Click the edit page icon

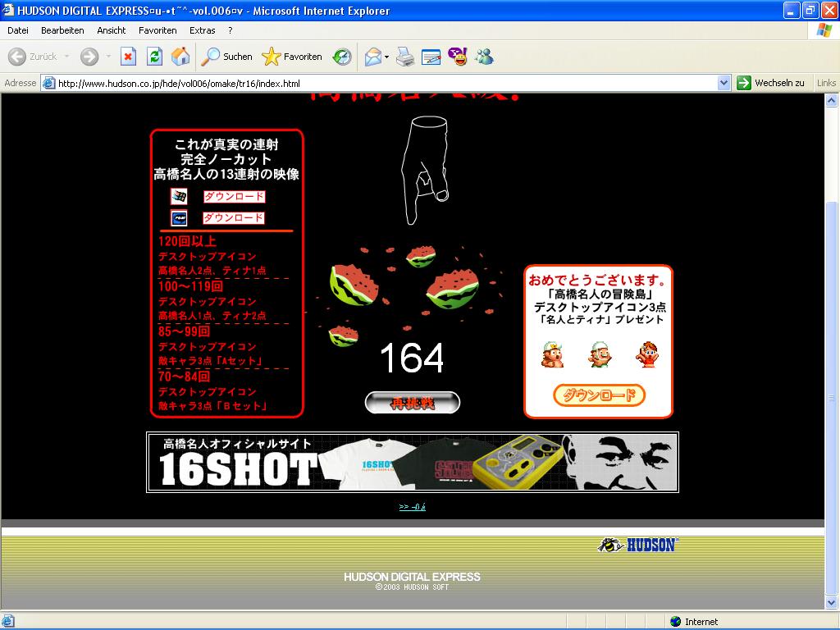pos(431,57)
